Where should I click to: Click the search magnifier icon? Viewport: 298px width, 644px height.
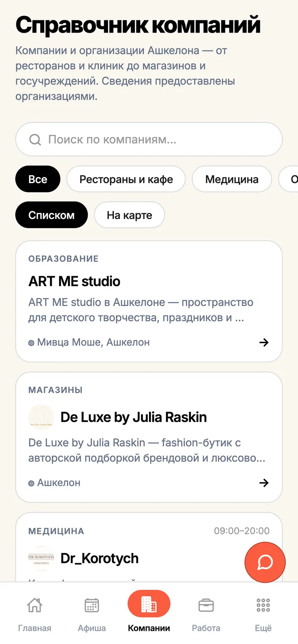35,140
